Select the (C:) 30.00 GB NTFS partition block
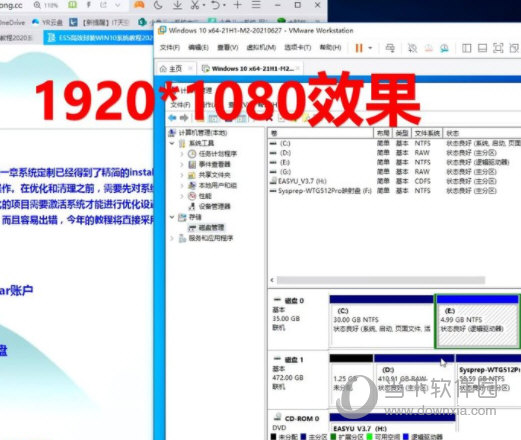The height and width of the screenshot is (440, 521). tap(382, 322)
